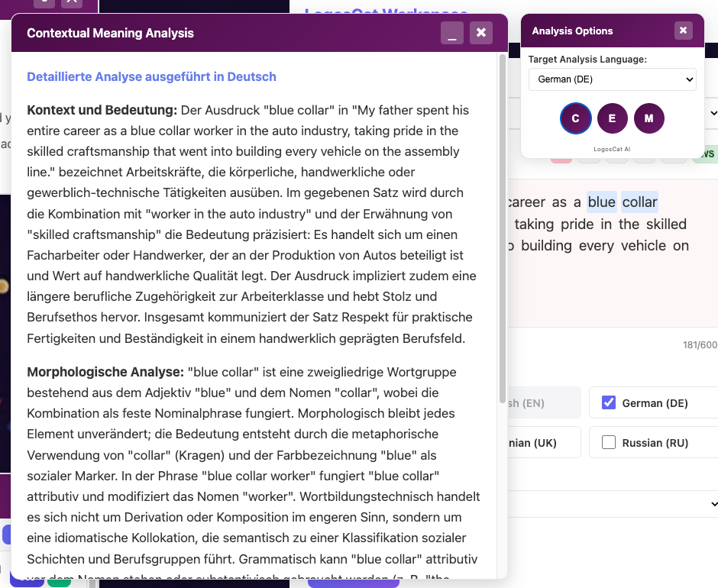
Task: Close the Contextual Meaning Analysis panel
Action: click(x=480, y=33)
